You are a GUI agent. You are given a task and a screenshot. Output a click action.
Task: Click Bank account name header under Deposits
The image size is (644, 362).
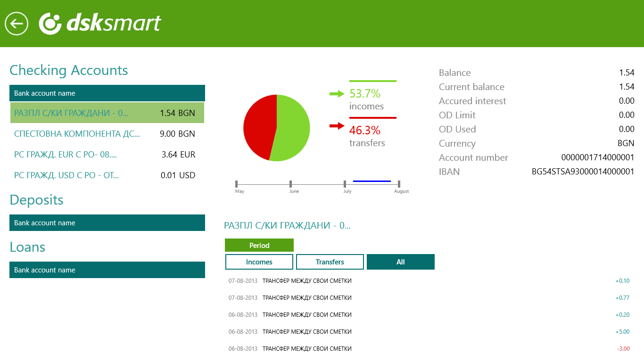(107, 223)
